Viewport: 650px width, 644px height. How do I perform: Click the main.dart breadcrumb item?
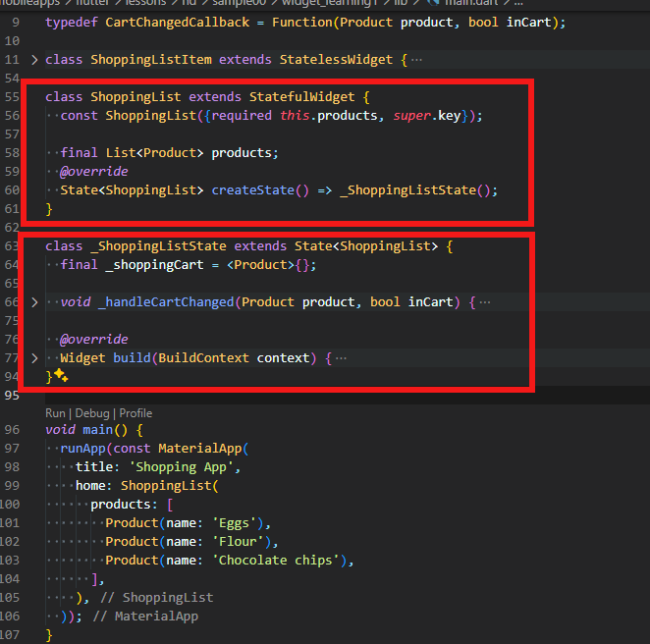tap(470, 4)
